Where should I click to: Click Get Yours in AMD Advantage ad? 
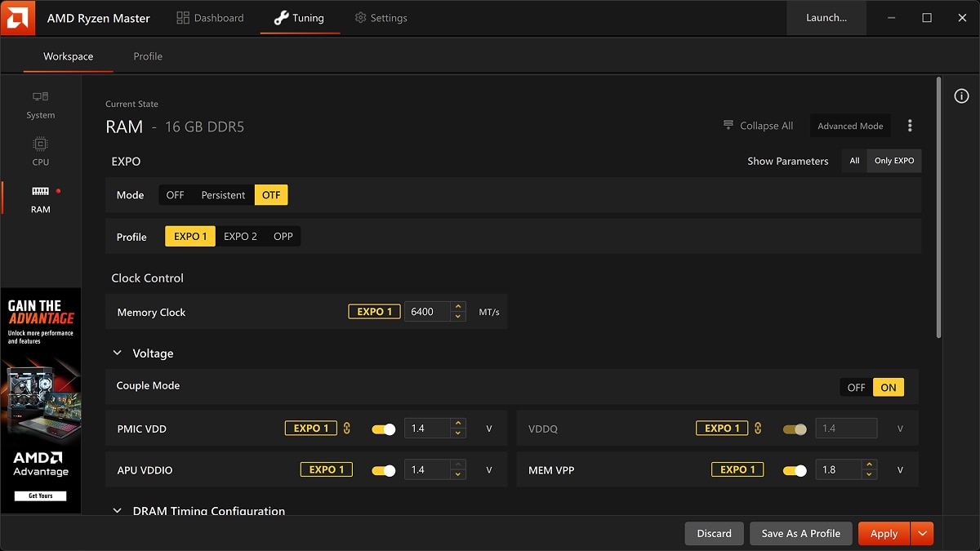click(41, 495)
